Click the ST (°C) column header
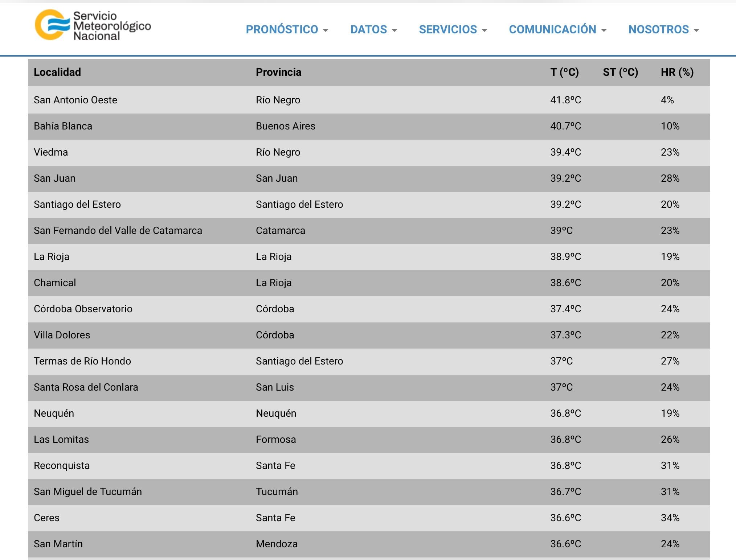The image size is (736, 560). [x=620, y=72]
